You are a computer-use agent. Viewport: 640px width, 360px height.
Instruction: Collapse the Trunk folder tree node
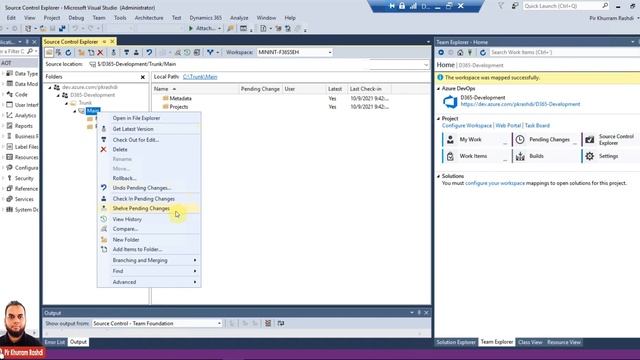pyautogui.click(x=66, y=103)
